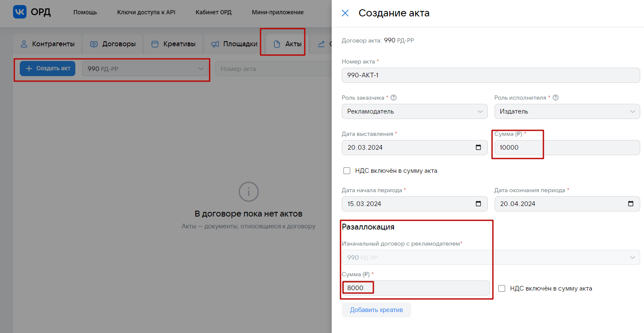Toggle НДС включён checkbox in Разаллокация row
Screen dimensions: 644x333
click(502, 288)
